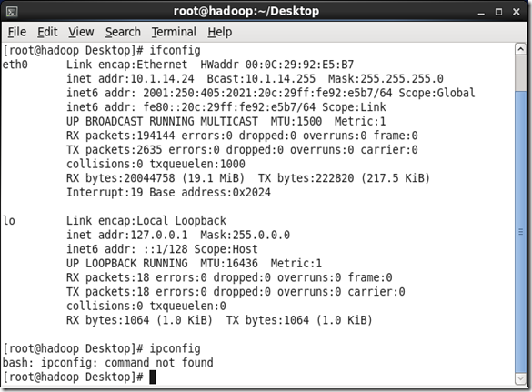Image resolution: width=532 pixels, height=392 pixels.
Task: Click the scrollbar down arrow
Action: (x=520, y=378)
